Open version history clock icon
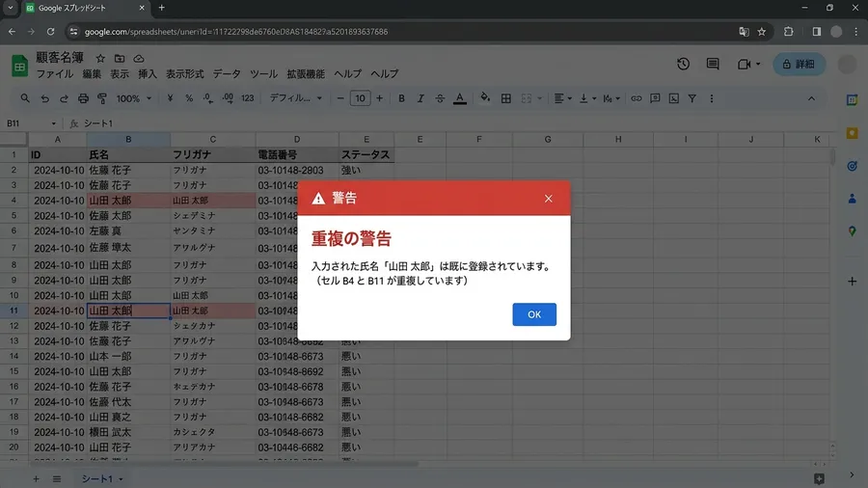This screenshot has height=488, width=868. (683, 65)
